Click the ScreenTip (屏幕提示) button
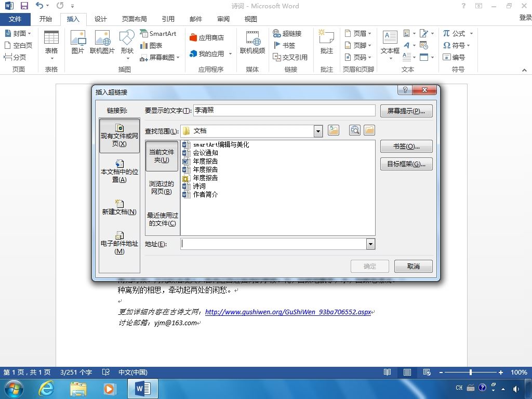532x399 pixels. [x=406, y=111]
